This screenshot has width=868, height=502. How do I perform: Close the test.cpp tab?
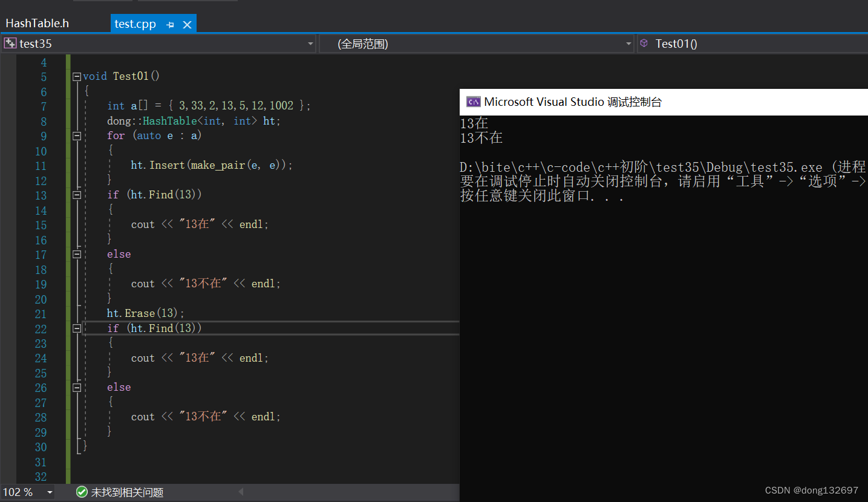click(187, 25)
